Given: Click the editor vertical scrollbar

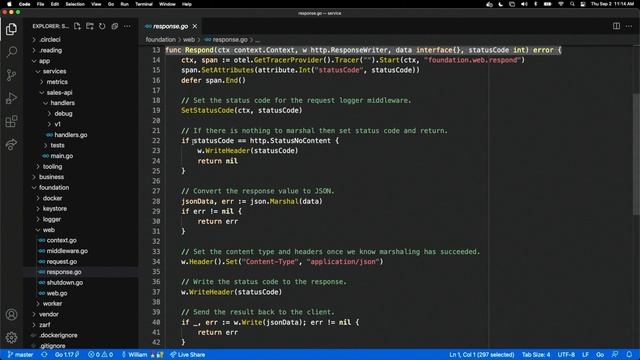Looking at the screenshot, I should click(636, 153).
